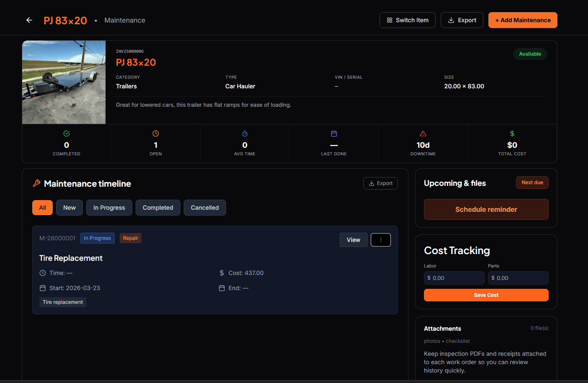Click the orange Open clock stat icon
The image size is (588, 383).
coord(155,133)
